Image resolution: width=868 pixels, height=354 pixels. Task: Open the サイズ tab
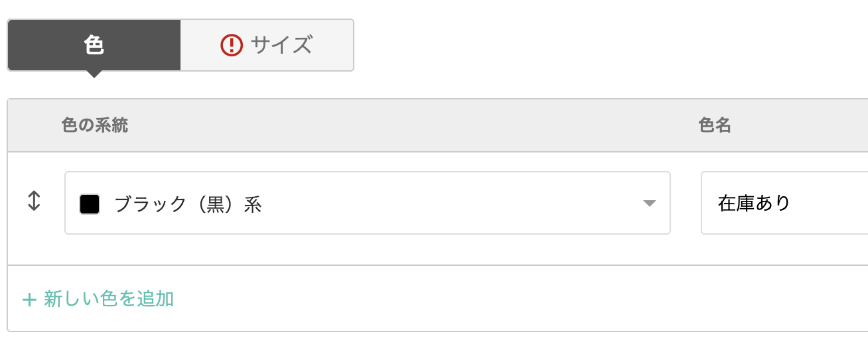coord(267,45)
